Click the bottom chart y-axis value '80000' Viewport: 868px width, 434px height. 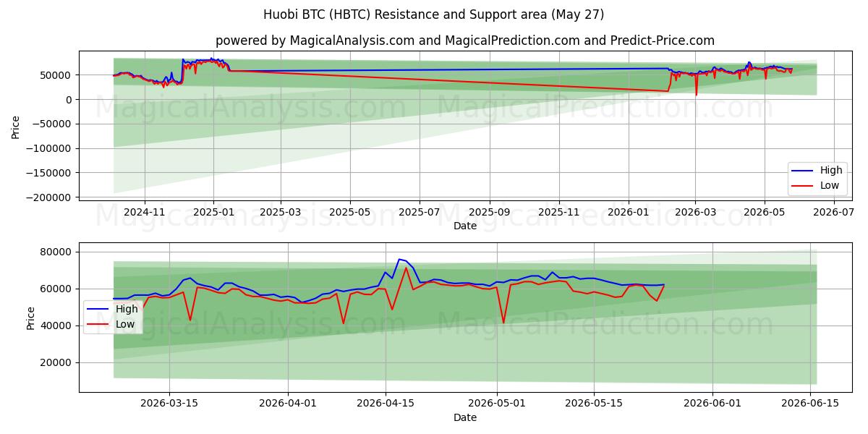coord(57,252)
